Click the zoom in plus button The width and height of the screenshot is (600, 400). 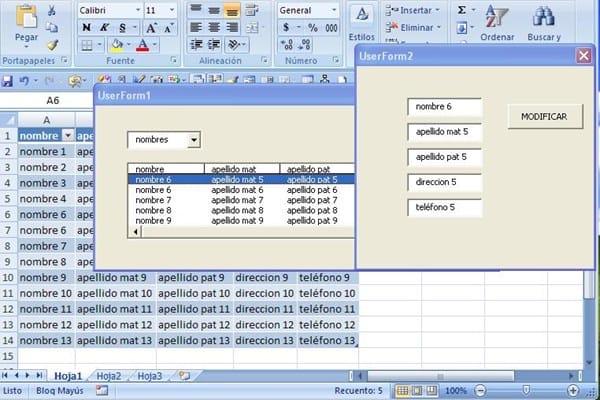(573, 390)
